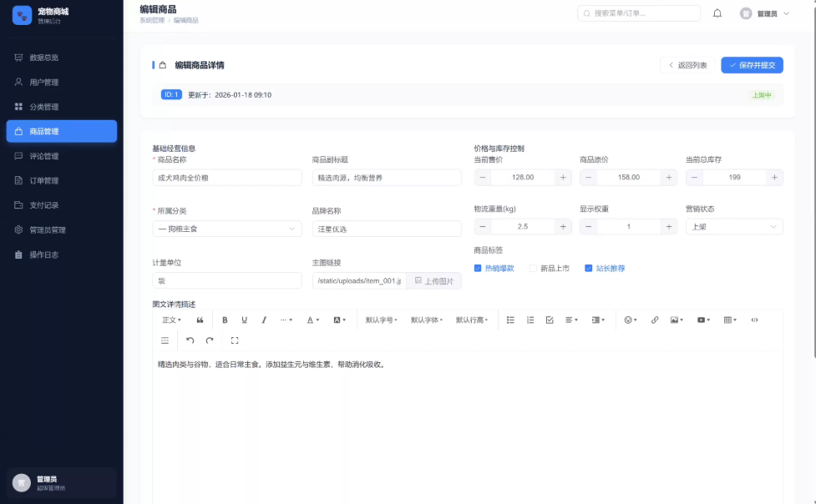Decrease the 物流重量(kg) value with minus
816x504 pixels.
coord(483,227)
